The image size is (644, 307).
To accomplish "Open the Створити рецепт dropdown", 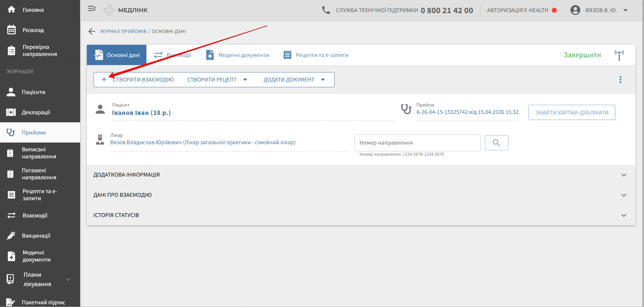I will [217, 80].
